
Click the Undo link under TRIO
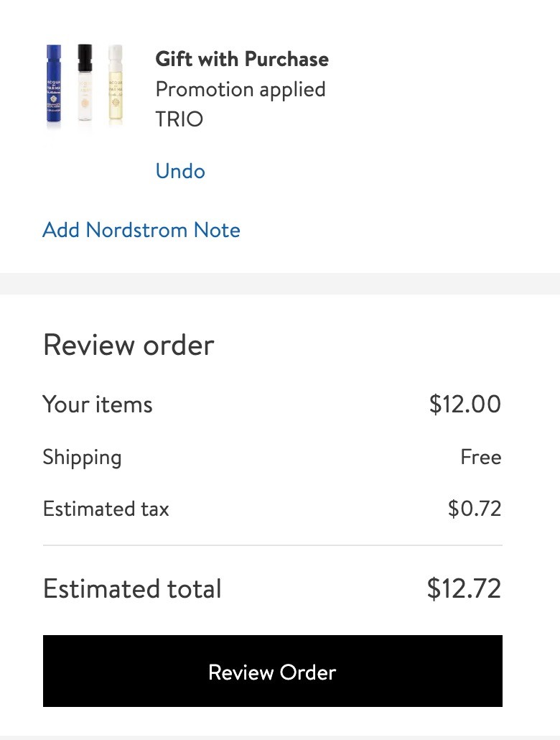tap(180, 171)
